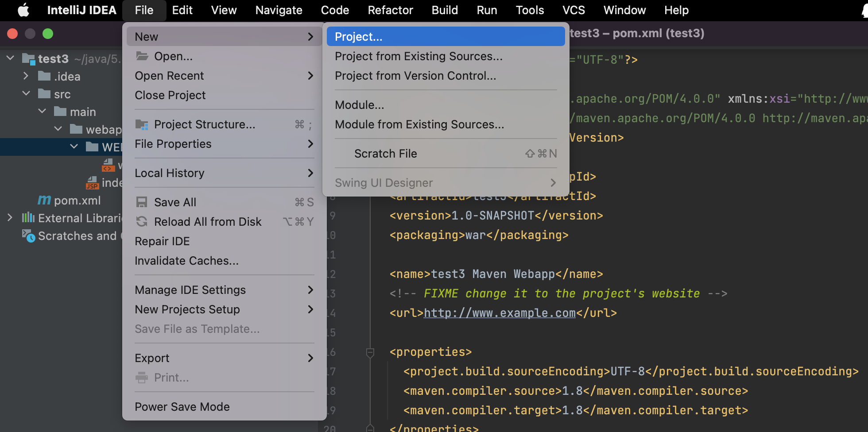The height and width of the screenshot is (432, 868).
Task: Select New > Project...
Action: pos(446,36)
